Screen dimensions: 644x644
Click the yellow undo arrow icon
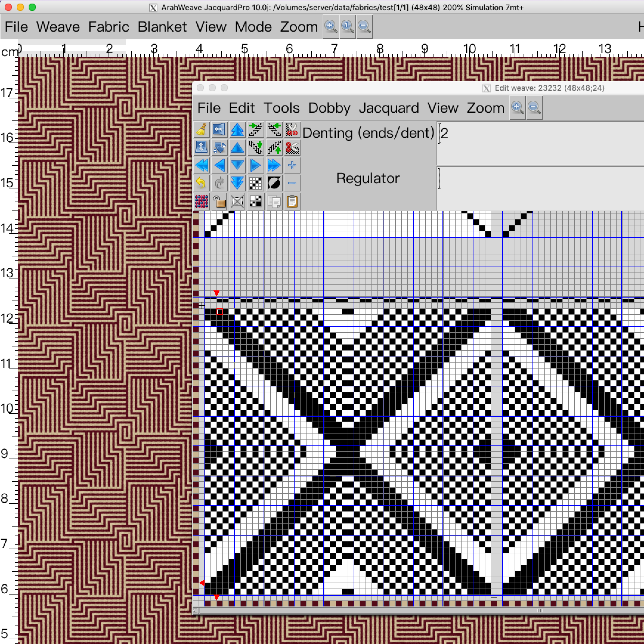202,183
